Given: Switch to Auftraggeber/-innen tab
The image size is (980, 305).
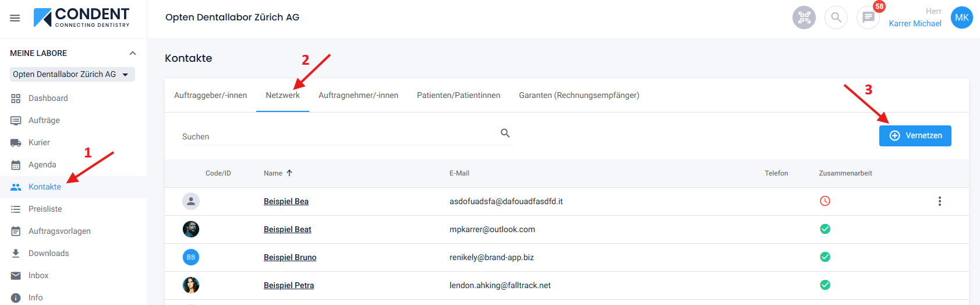Looking at the screenshot, I should (210, 95).
